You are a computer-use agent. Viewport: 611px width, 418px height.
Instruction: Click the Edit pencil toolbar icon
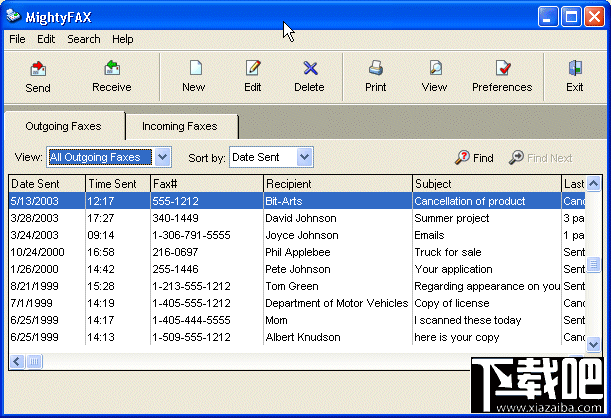pos(253,68)
